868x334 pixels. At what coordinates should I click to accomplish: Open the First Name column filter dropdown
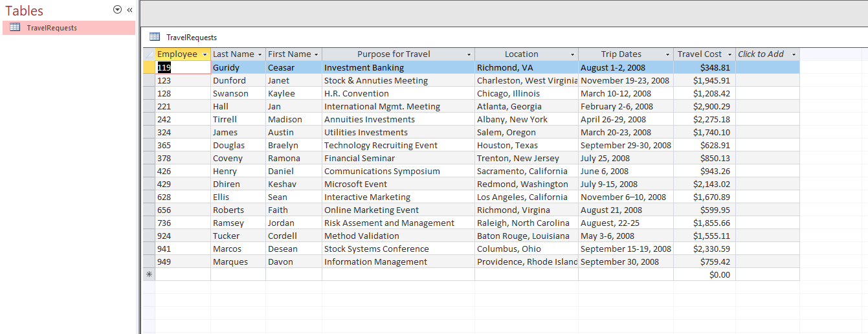(316, 54)
